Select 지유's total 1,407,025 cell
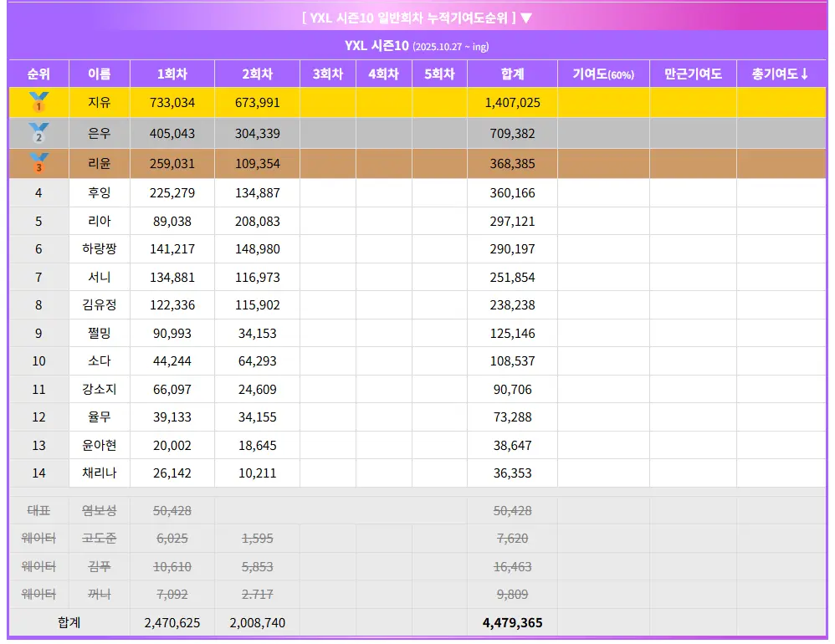Screen dimensions: 835x644 click(x=512, y=103)
